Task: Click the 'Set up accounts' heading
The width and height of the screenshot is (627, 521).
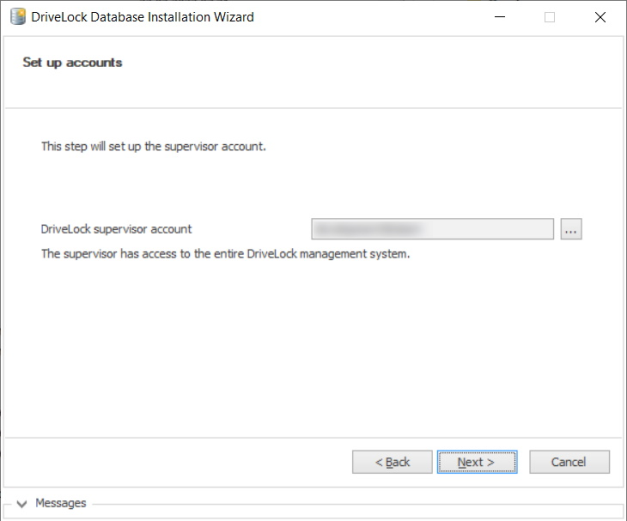Action: (x=72, y=63)
